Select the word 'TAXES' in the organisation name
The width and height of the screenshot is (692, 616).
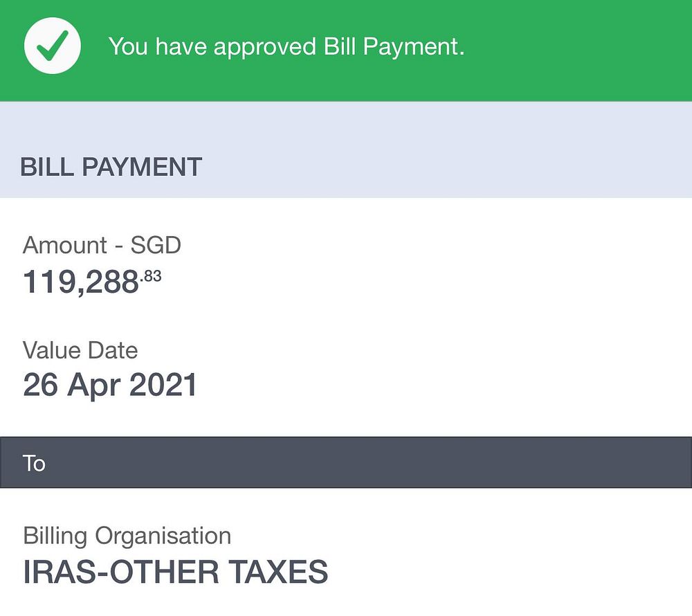[x=278, y=572]
